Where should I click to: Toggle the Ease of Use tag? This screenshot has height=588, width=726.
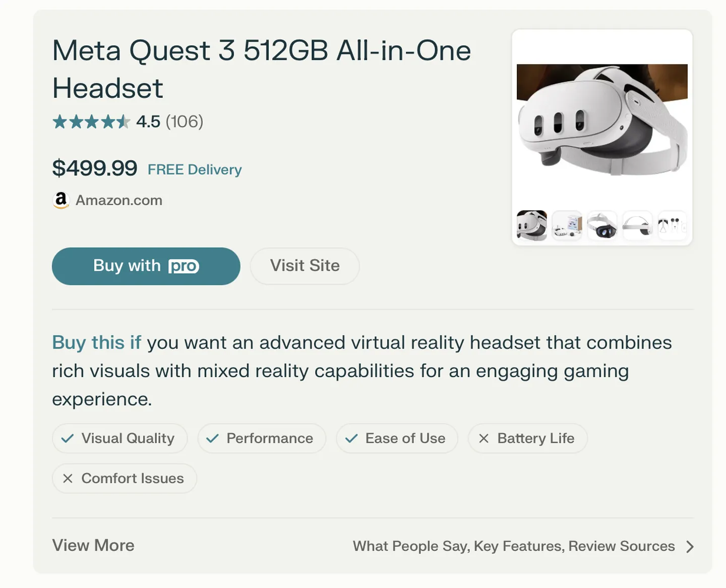point(397,438)
